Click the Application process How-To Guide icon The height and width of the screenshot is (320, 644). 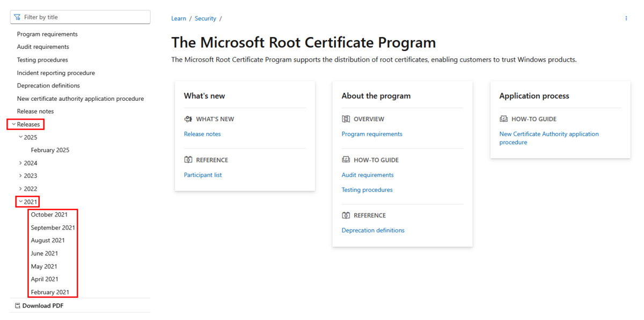click(x=503, y=119)
